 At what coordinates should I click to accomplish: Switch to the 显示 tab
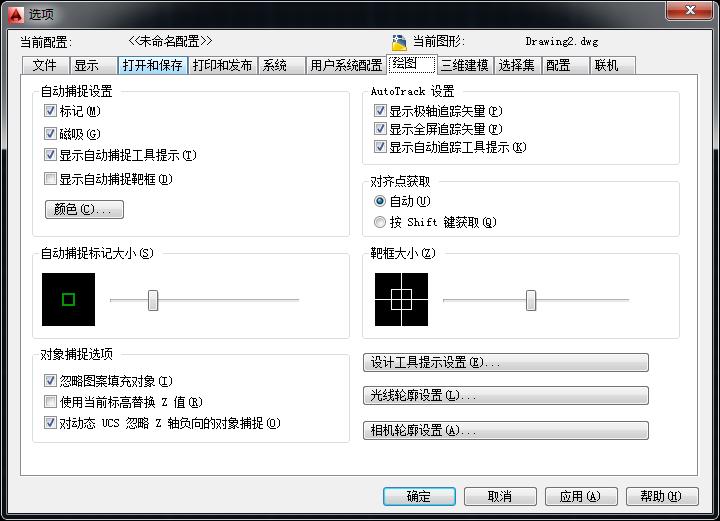click(x=93, y=65)
